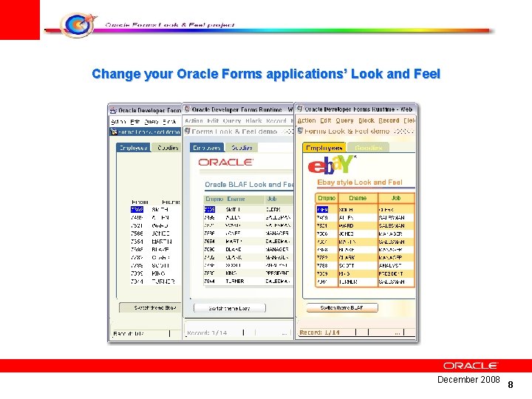The height and width of the screenshot is (399, 532).
Task: Open the Query menu in the Ebay-style window
Action: click(x=345, y=120)
